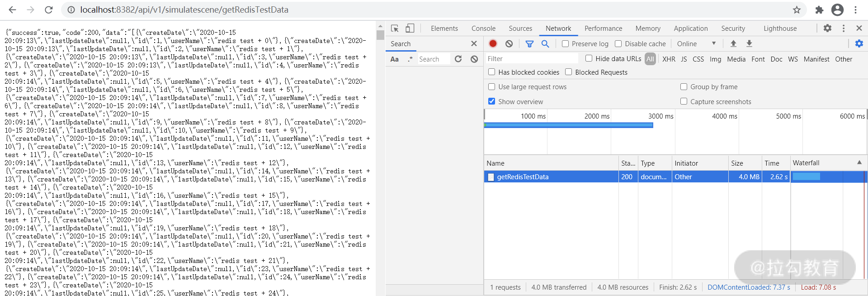Uncheck the Show overview checkbox

tap(492, 101)
